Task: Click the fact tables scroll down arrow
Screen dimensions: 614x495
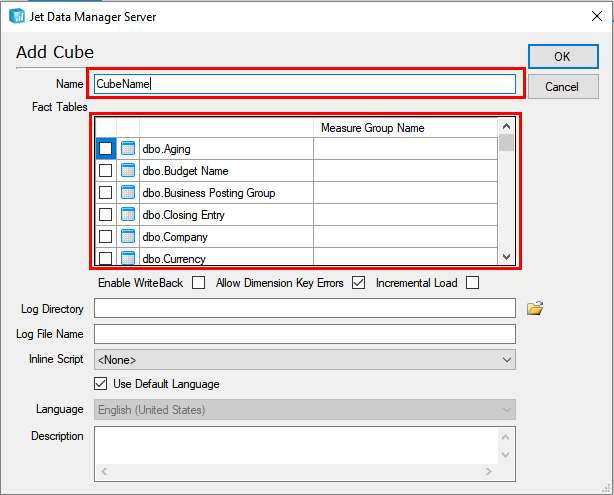Action: [506, 257]
